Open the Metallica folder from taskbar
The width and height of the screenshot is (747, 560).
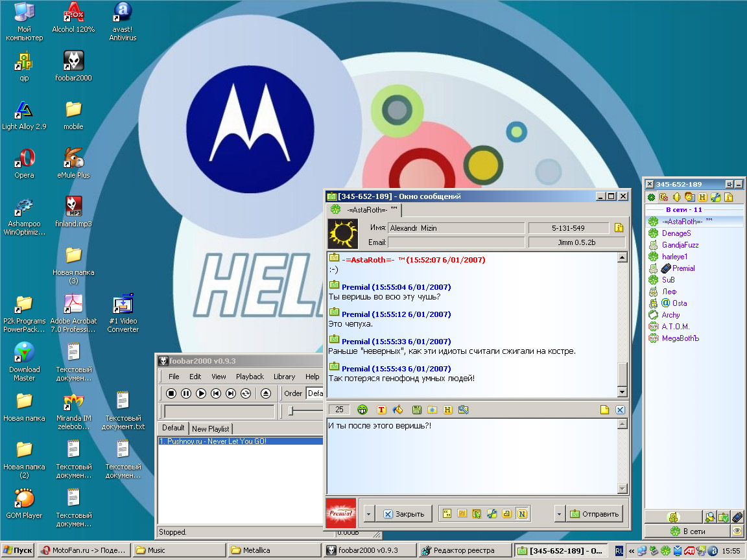tap(274, 550)
